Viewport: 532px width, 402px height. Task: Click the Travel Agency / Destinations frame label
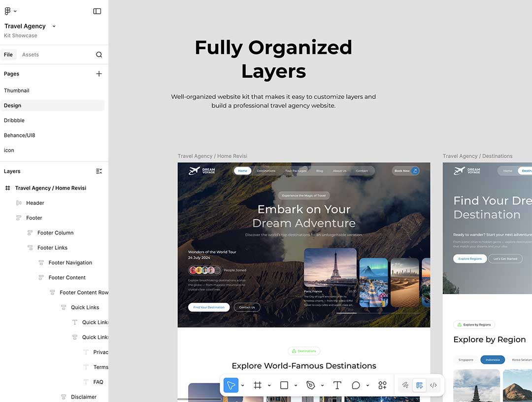(x=477, y=156)
